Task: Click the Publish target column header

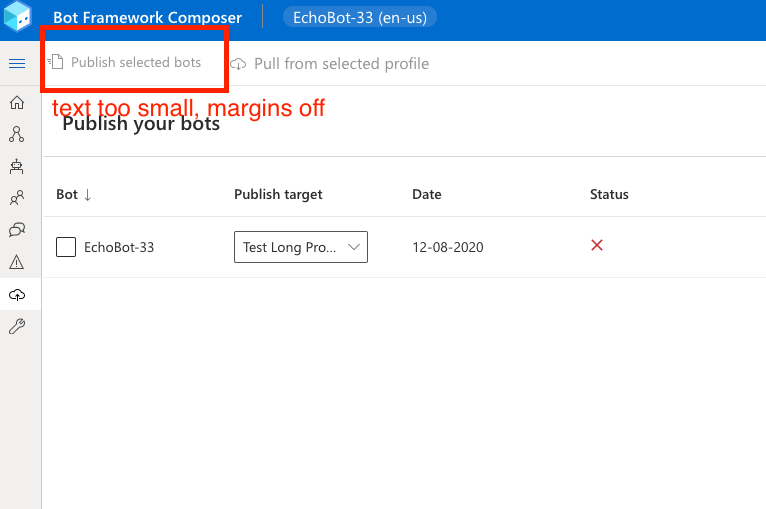Action: click(278, 194)
